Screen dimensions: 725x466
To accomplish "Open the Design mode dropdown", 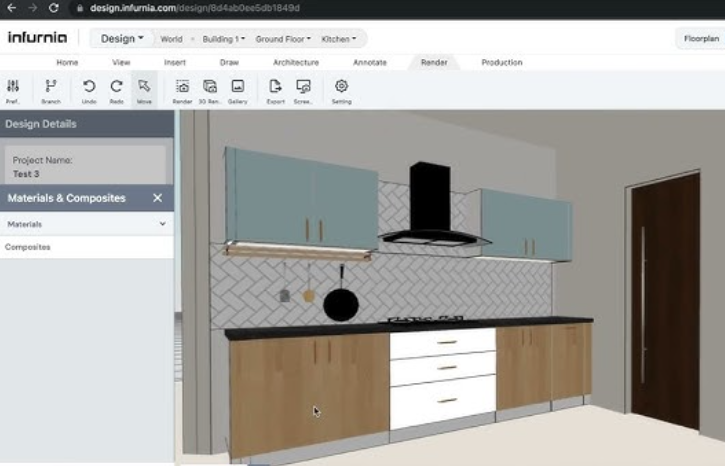I will (x=122, y=39).
